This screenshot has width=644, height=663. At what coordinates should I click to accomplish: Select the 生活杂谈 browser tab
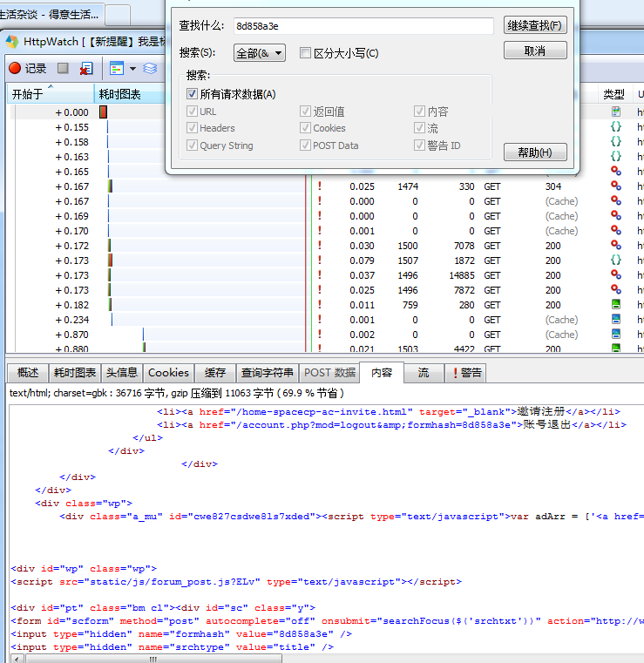[x=51, y=15]
